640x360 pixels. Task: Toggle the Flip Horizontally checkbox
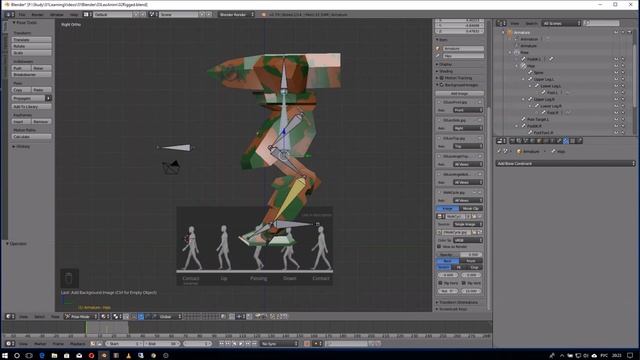click(440, 283)
